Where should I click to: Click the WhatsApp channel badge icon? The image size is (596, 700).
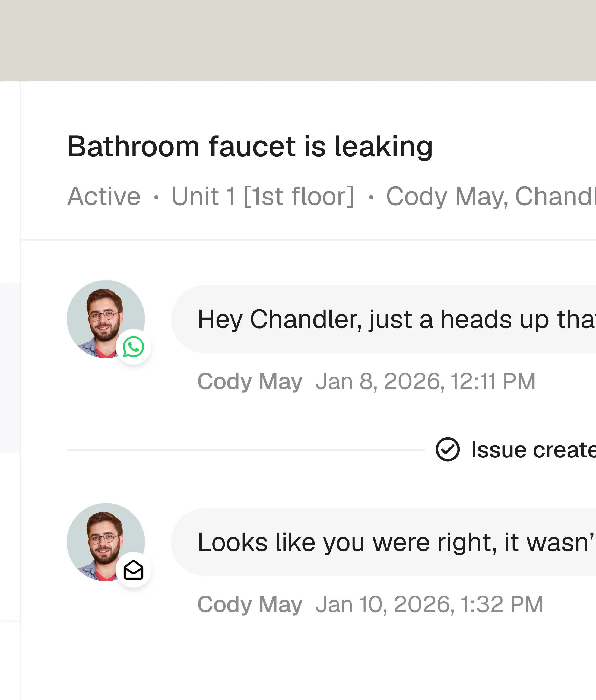(134, 347)
